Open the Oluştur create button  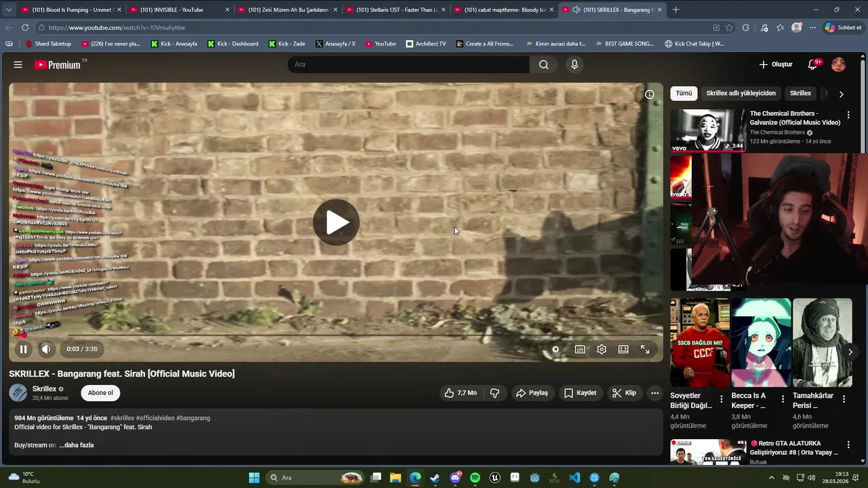776,64
